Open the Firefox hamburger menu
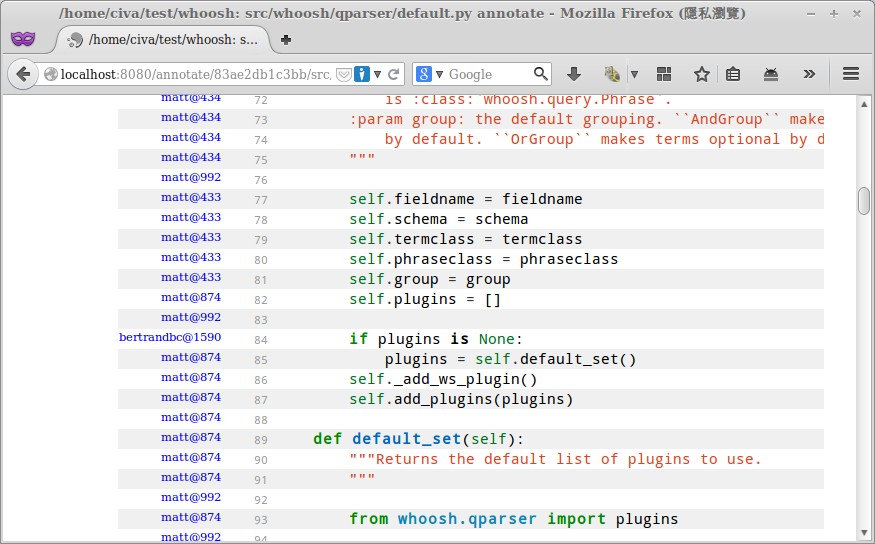Screen dimensions: 875x544 tap(851, 74)
